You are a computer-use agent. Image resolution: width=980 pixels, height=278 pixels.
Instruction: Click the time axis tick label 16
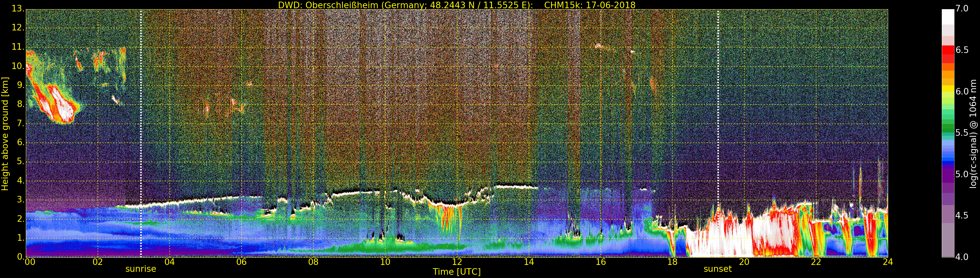tap(601, 262)
